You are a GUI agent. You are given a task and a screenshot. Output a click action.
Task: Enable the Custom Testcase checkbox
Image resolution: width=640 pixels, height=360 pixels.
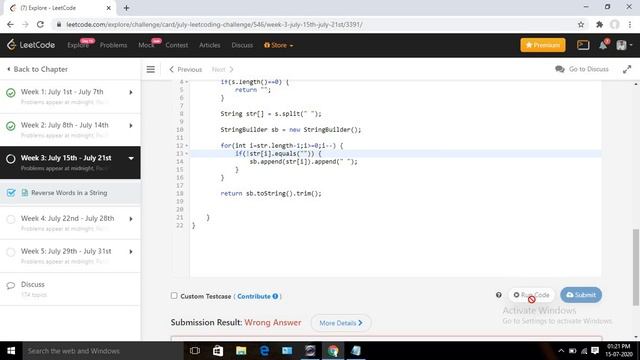(174, 295)
